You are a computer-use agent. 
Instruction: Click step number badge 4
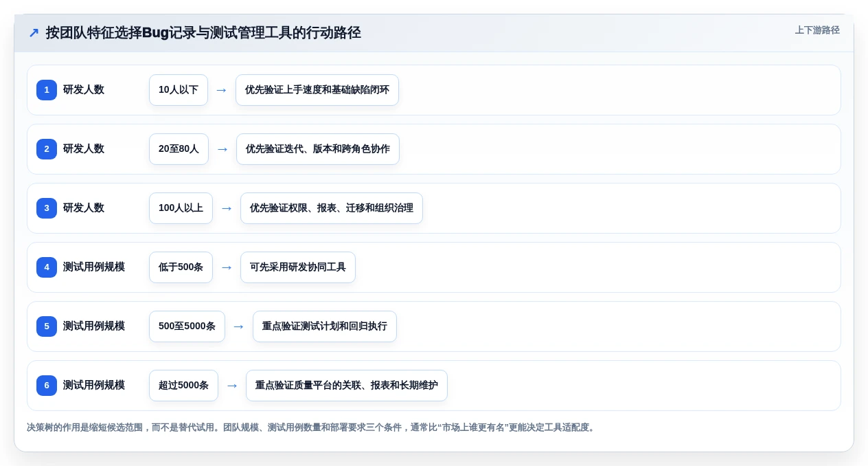[x=47, y=267]
